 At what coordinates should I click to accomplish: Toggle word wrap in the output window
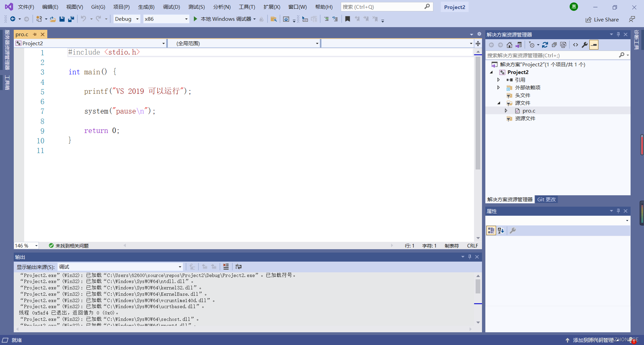click(x=238, y=267)
